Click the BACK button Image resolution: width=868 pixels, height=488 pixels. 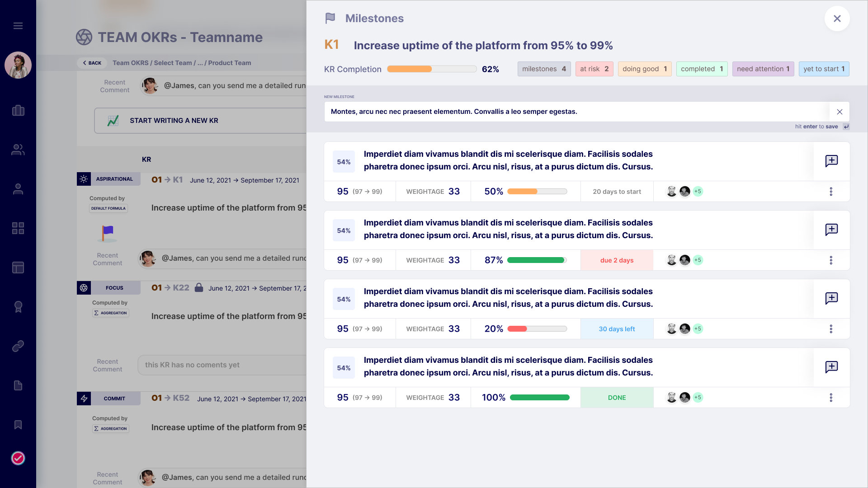(x=92, y=63)
